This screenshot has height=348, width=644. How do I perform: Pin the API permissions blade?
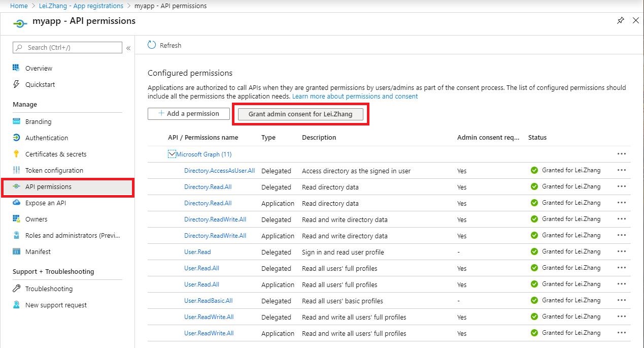pyautogui.click(x=620, y=21)
